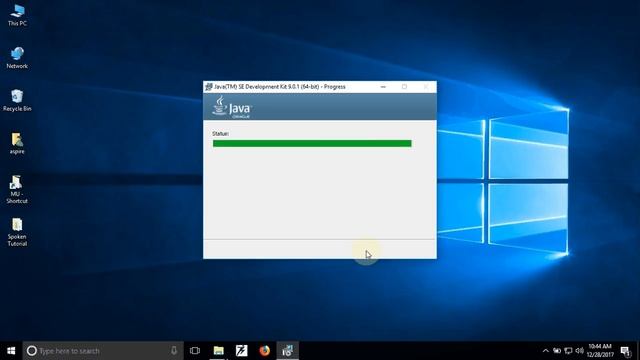Activate the microphone voice search icon

click(x=174, y=351)
